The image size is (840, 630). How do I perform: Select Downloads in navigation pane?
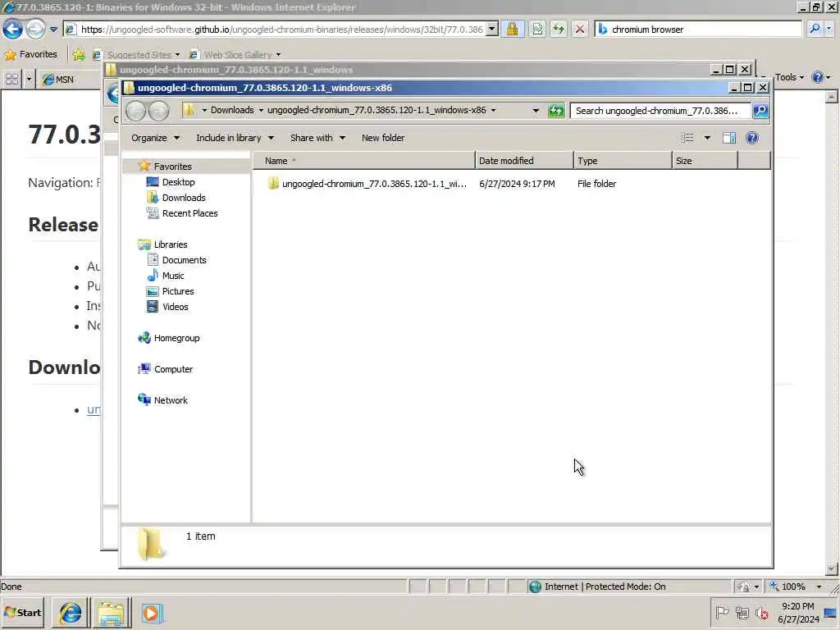pos(183,198)
